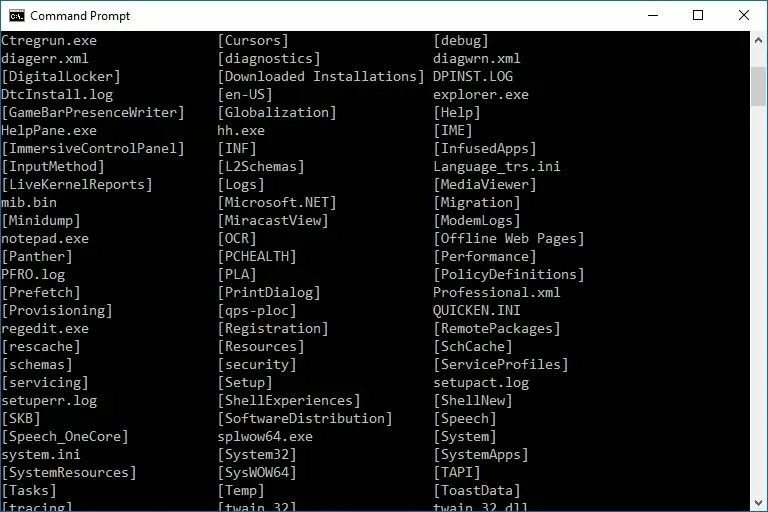Maximize the Command Prompt window
Screen dimensions: 768x512
(x=698, y=16)
